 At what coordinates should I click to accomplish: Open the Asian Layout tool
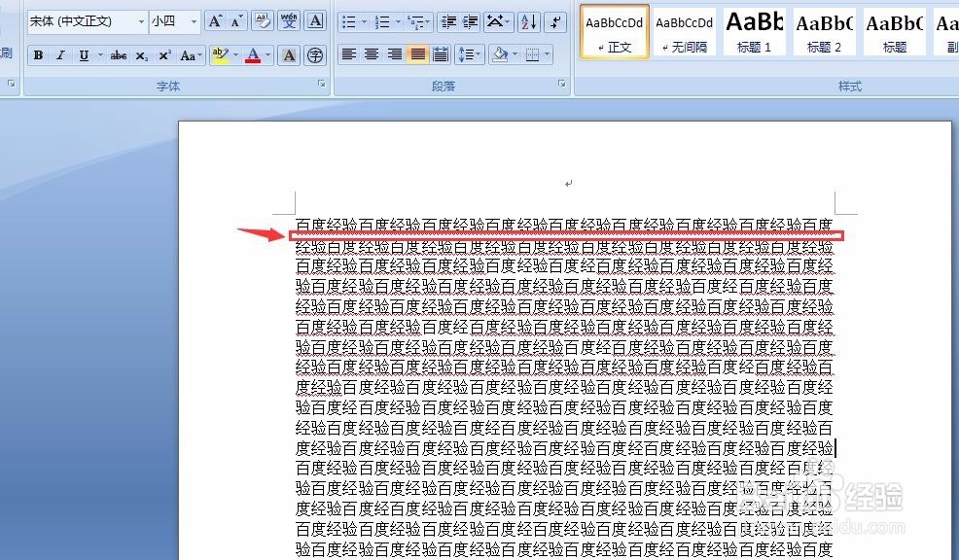click(x=497, y=22)
